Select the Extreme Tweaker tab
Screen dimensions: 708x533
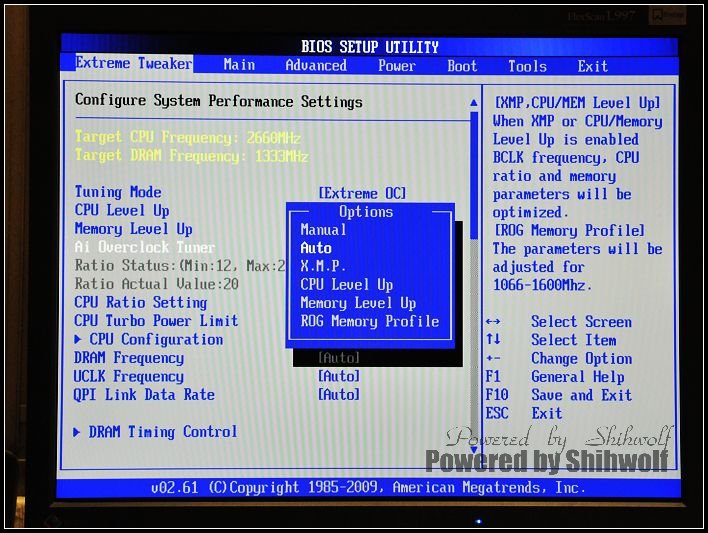point(133,64)
